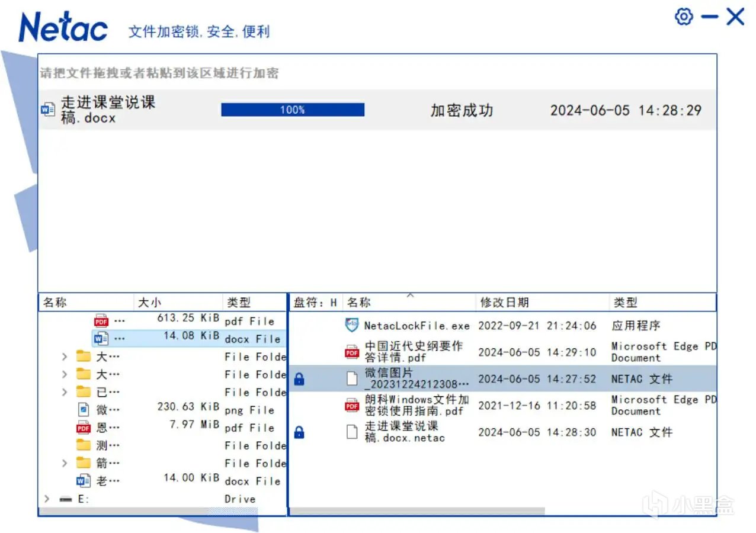Click lock icon on 微信图片 row
This screenshot has height=533, width=756.
pyautogui.click(x=299, y=379)
